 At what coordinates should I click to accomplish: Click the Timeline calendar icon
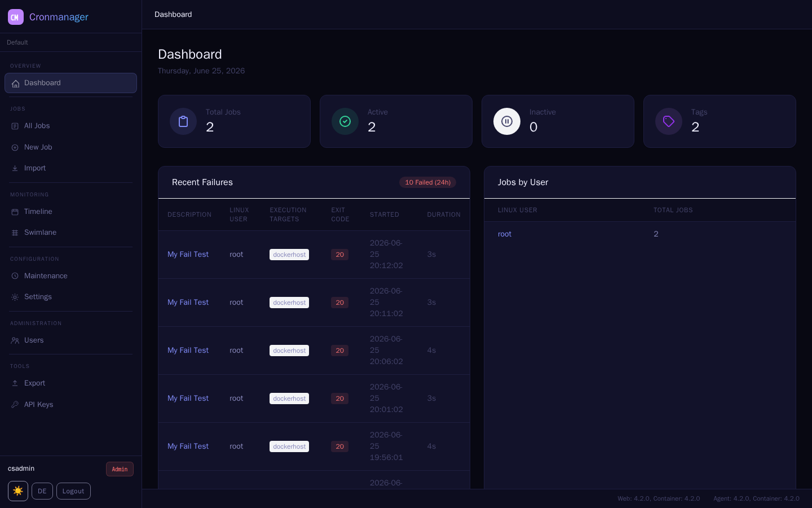[15, 212]
